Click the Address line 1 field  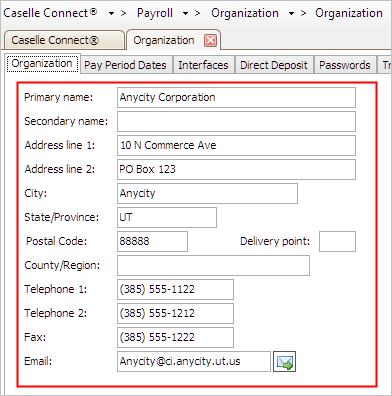pyautogui.click(x=236, y=145)
